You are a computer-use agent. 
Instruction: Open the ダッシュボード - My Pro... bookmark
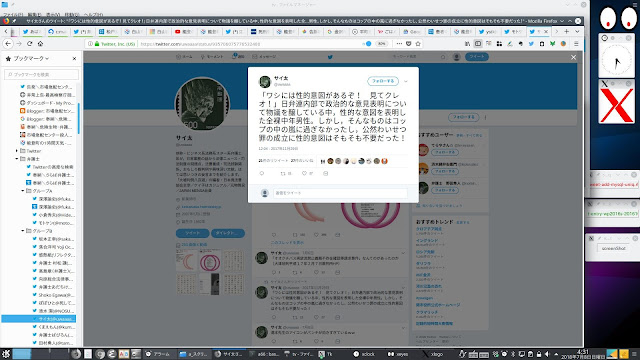47,103
